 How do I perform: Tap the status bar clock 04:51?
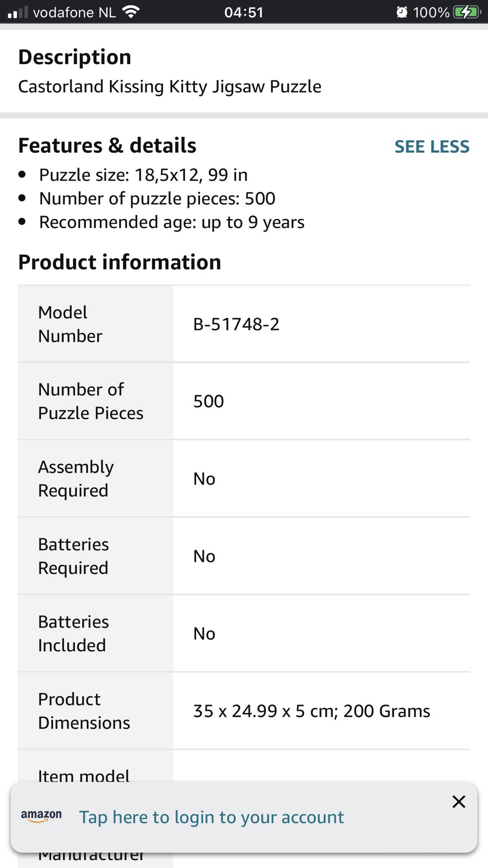tap(244, 12)
